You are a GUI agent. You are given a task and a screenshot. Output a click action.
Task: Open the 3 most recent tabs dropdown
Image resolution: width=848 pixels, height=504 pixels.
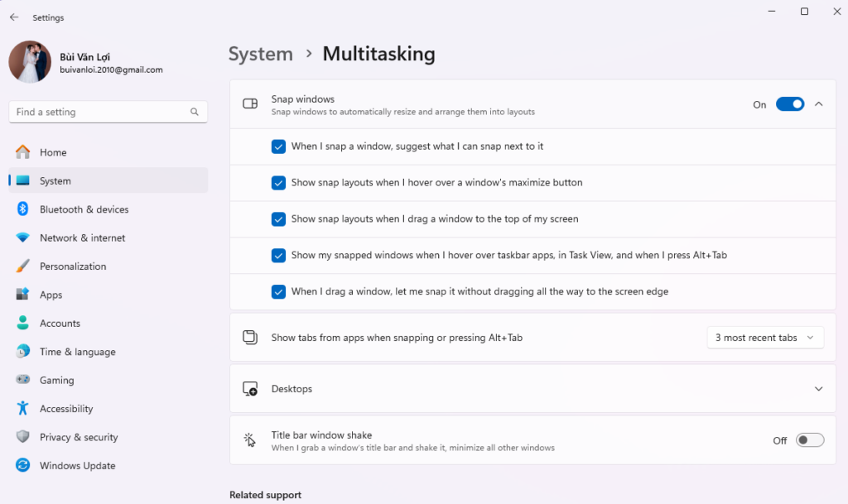(764, 338)
